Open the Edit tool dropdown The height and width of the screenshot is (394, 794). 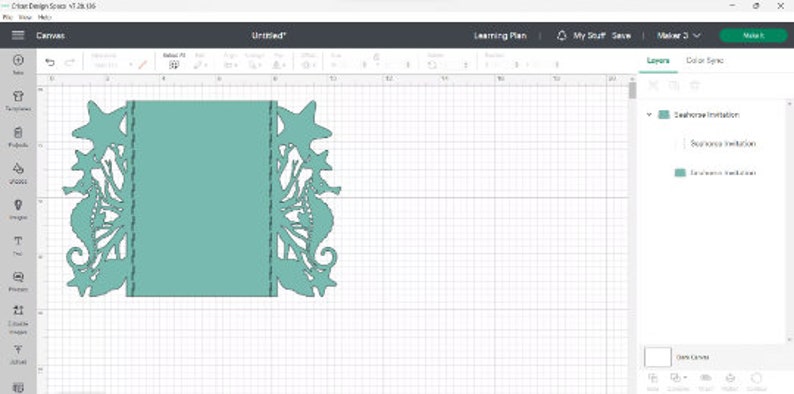coord(200,65)
